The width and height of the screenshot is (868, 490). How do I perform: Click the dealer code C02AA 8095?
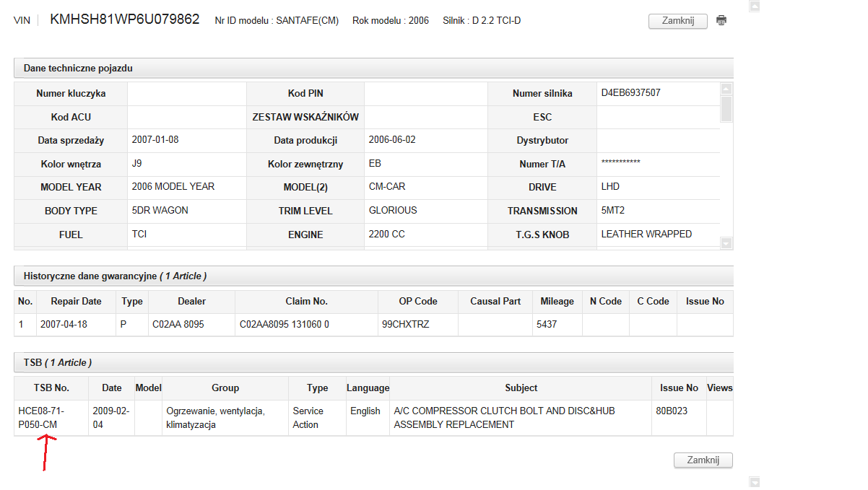[x=178, y=324]
